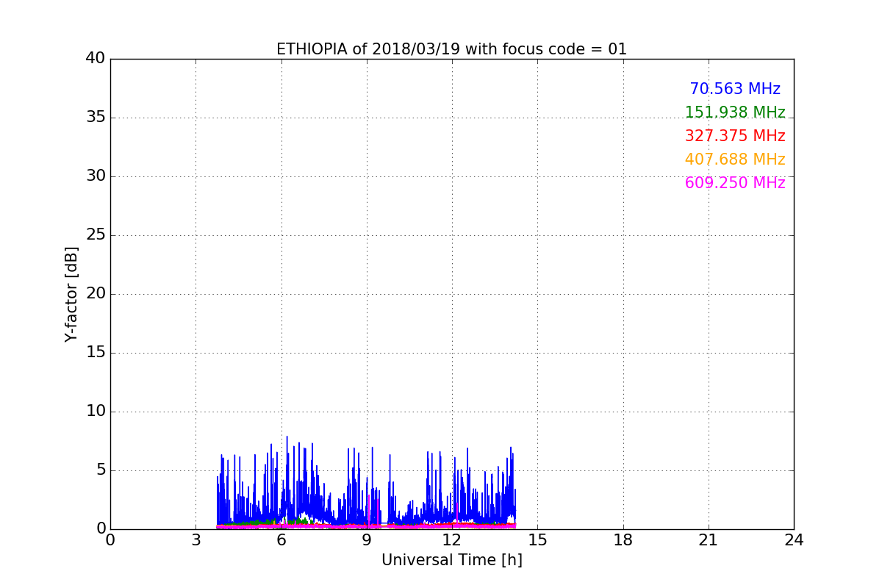
Task: Select the 609.250 MHz legend label
Action: pos(735,183)
